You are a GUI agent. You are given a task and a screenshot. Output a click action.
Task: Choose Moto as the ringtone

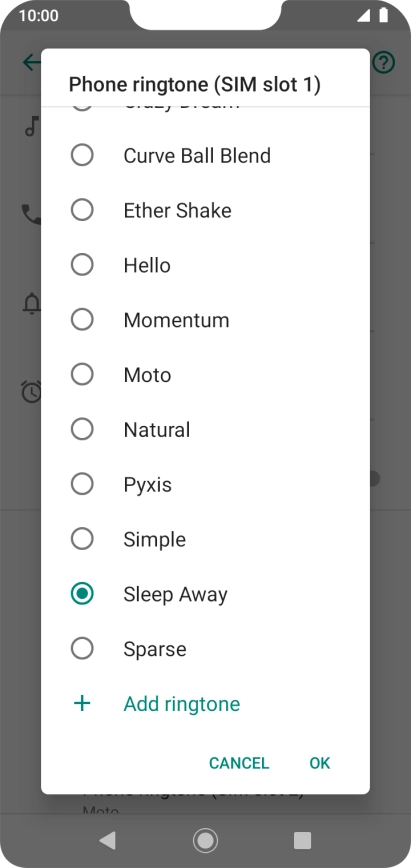tap(206, 375)
